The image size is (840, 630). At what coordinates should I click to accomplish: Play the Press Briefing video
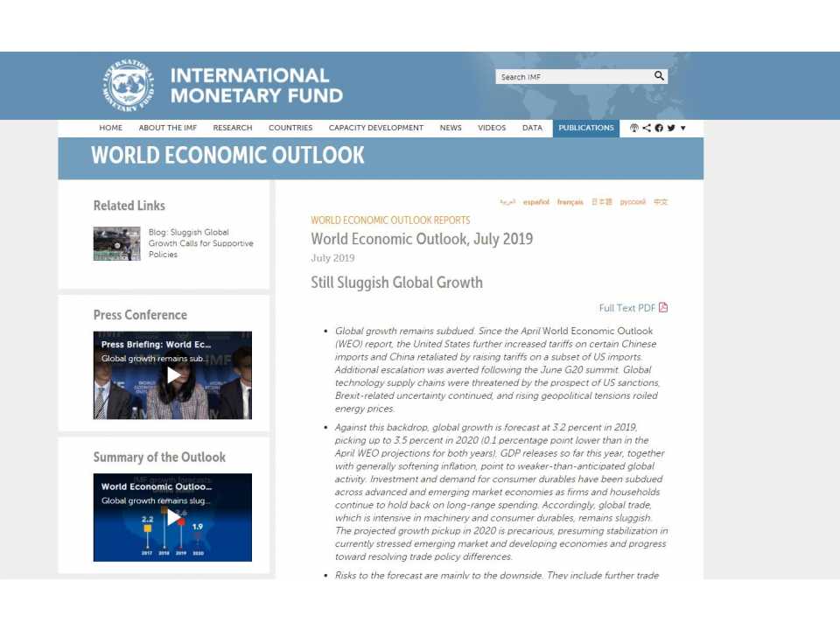[172, 374]
